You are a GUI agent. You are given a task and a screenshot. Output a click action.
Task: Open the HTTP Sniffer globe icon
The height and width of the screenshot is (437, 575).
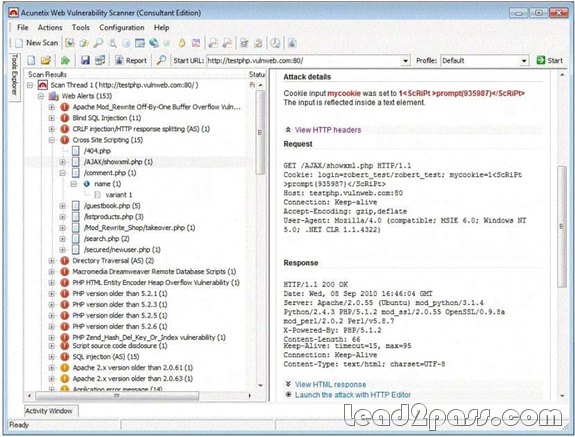(154, 43)
